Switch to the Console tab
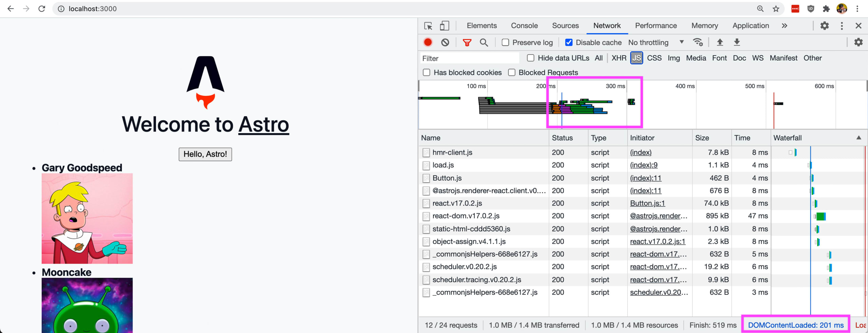 tap(524, 26)
